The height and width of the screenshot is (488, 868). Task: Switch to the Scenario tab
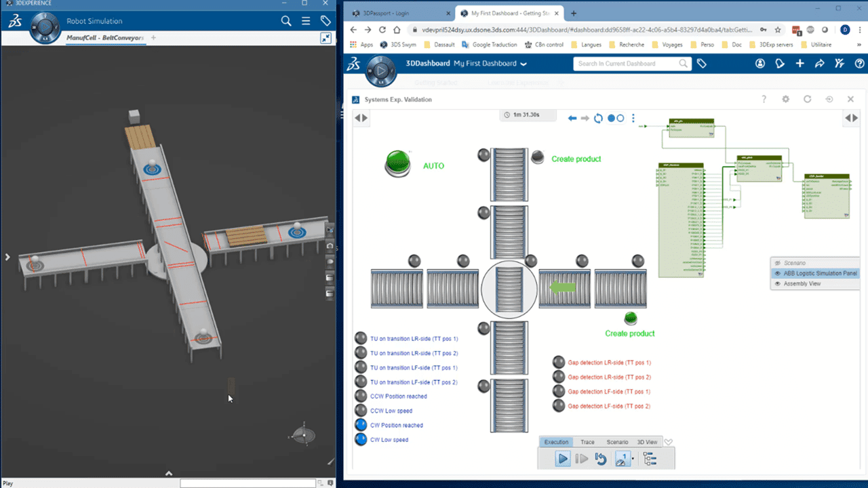[x=617, y=442]
